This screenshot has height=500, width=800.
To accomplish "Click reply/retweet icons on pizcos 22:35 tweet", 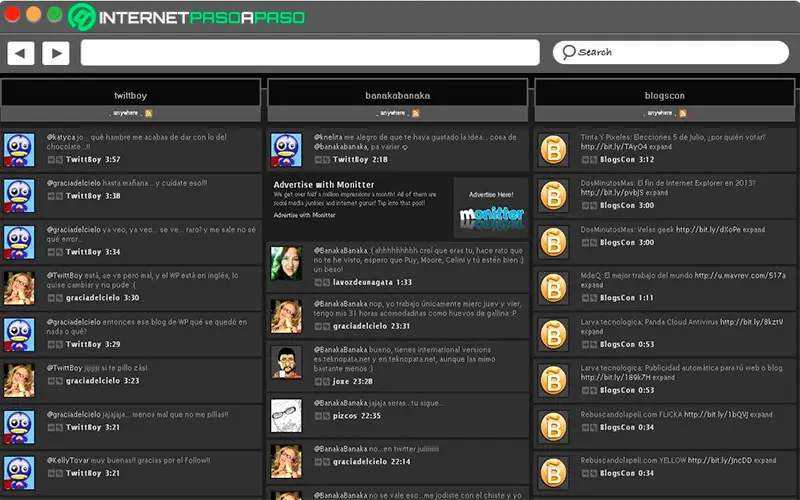I will pos(322,416).
